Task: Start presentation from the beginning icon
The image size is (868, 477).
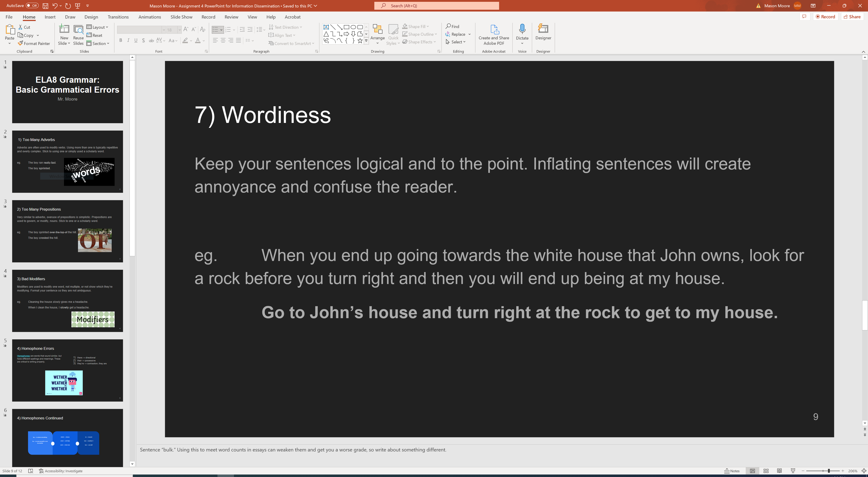Action: (78, 6)
